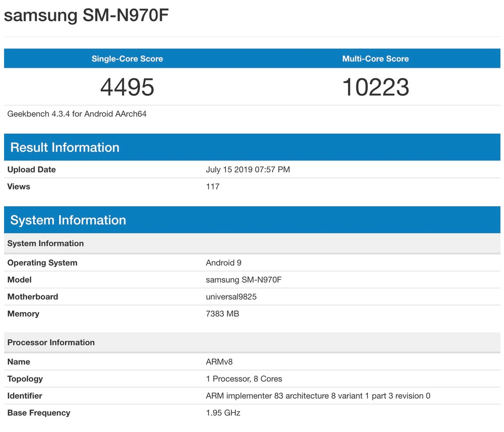
Task: Select the 'ARM implementer 83 architecture 8' identifier value
Action: click(318, 396)
